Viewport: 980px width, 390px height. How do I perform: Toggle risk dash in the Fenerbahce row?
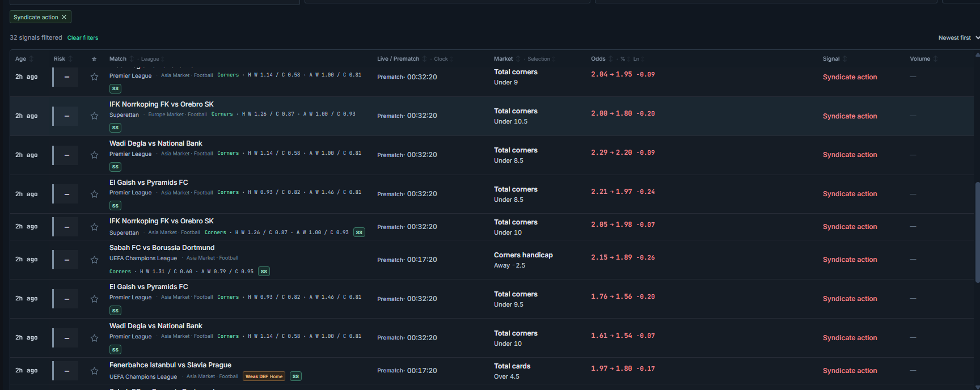click(66, 371)
